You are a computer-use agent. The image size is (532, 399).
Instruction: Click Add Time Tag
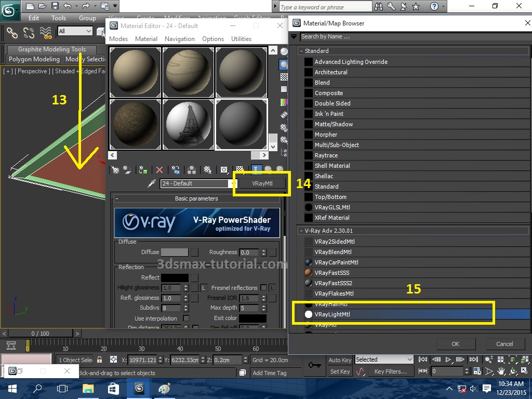click(270, 373)
